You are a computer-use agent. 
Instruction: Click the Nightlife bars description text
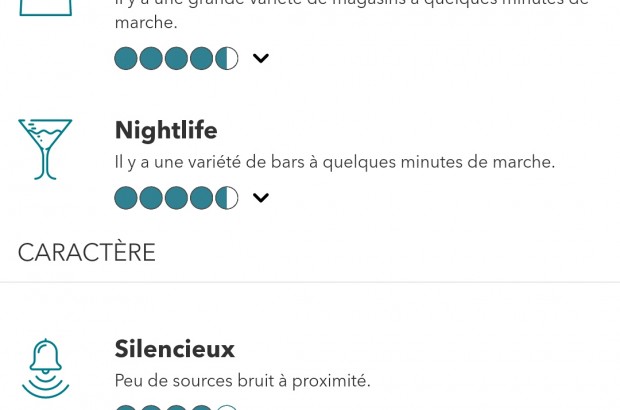[334, 162]
